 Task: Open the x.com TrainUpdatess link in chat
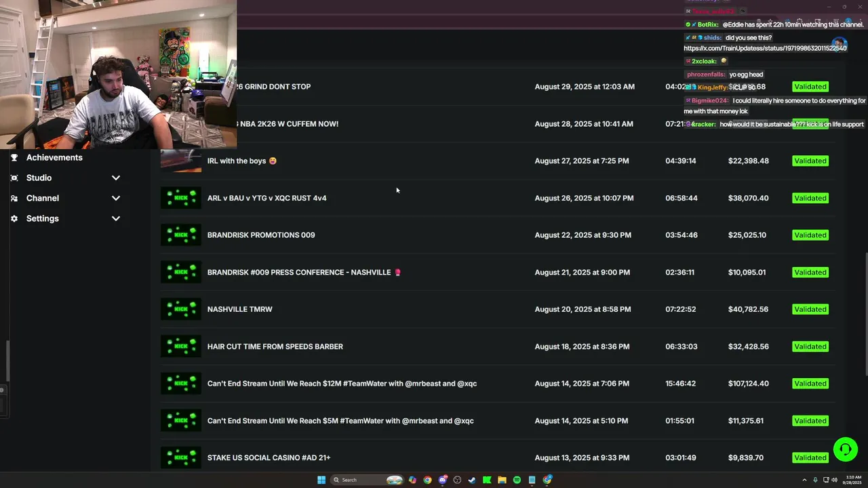765,48
